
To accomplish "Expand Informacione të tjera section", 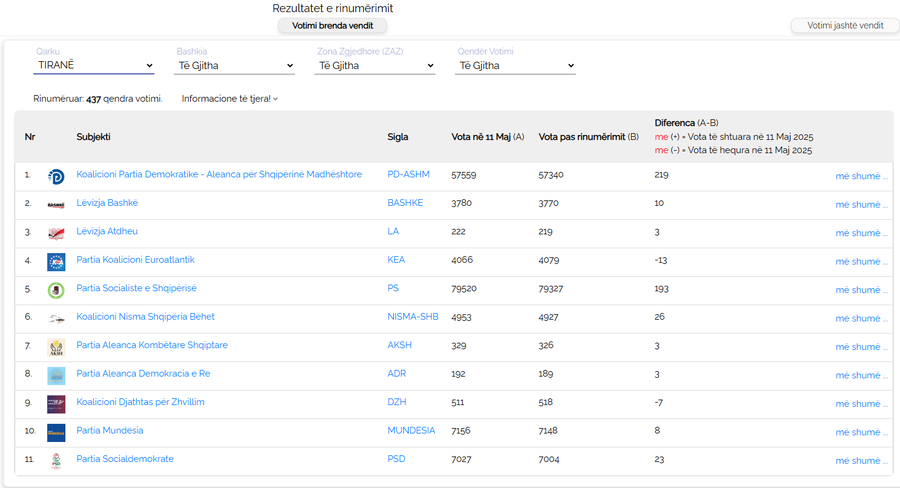I will click(x=230, y=99).
